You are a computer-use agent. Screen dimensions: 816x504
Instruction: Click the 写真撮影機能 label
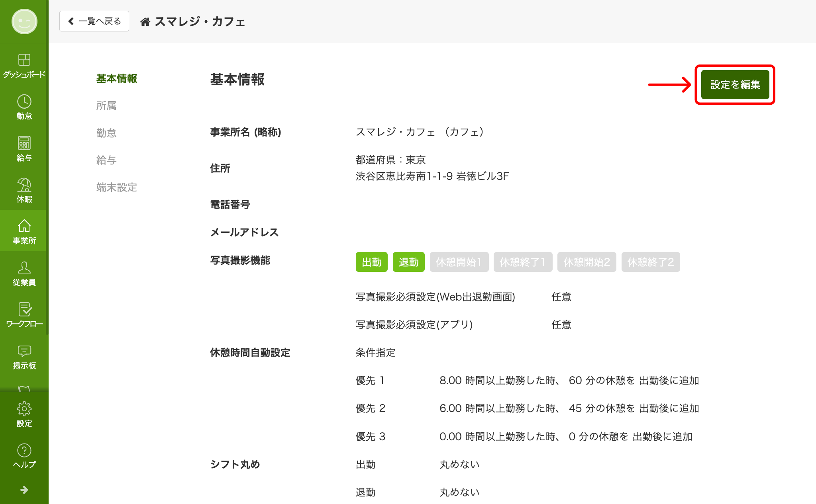(240, 260)
